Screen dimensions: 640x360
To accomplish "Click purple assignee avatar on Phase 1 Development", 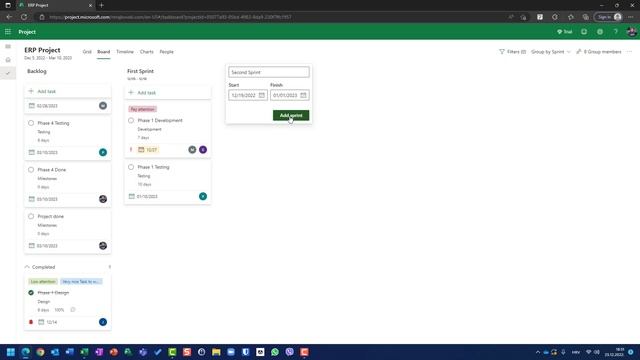I will (203, 150).
